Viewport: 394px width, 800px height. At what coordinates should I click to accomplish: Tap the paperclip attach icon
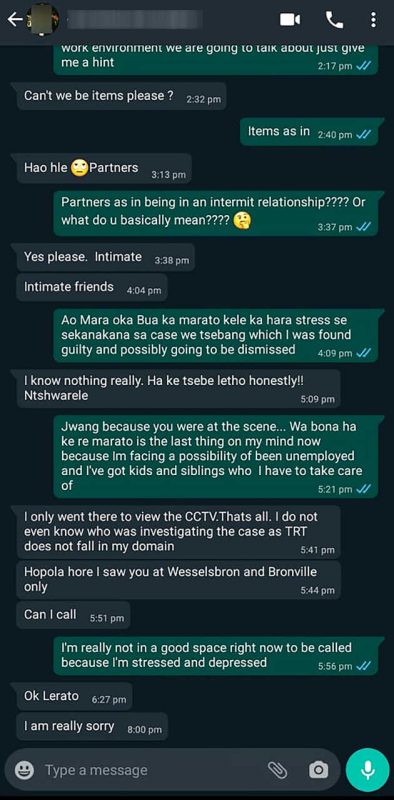278,770
